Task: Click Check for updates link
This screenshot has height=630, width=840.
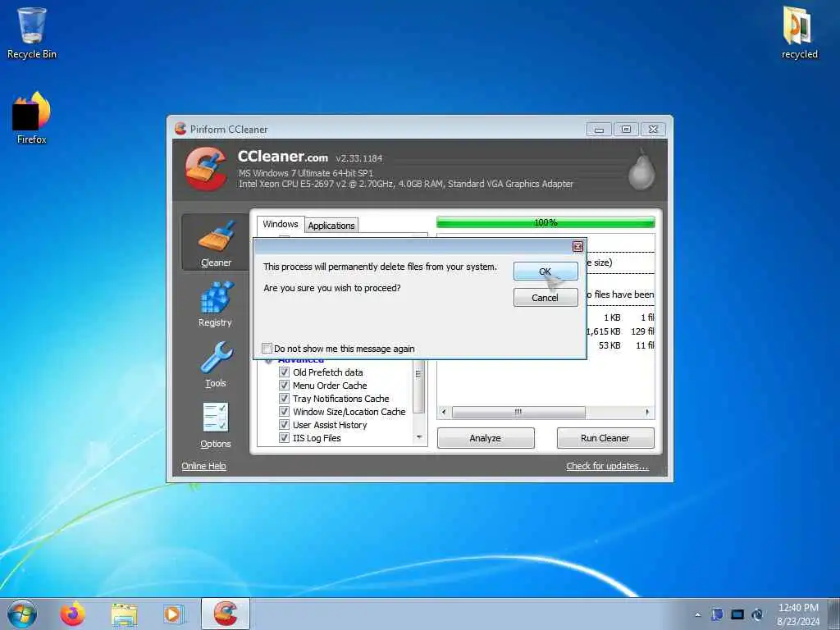Action: (608, 466)
